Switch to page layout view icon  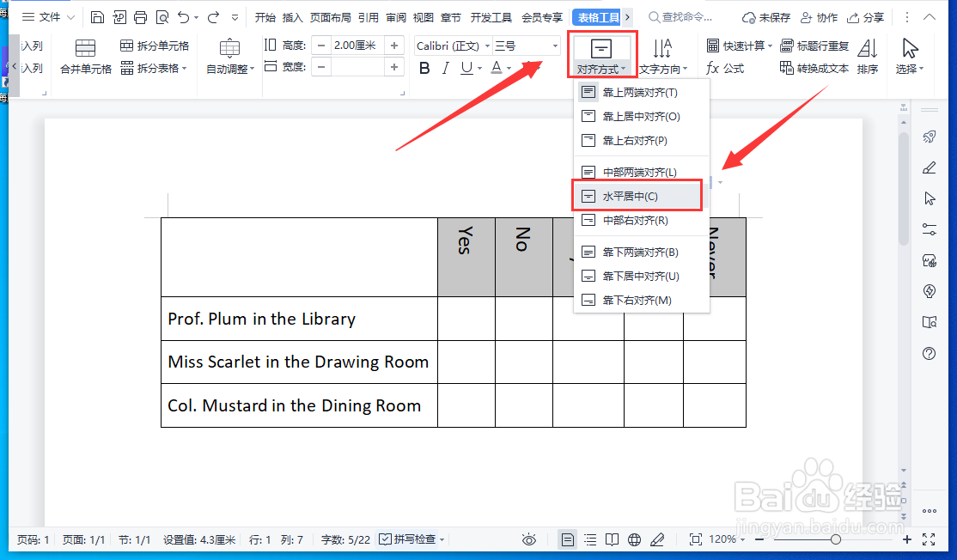click(x=567, y=539)
